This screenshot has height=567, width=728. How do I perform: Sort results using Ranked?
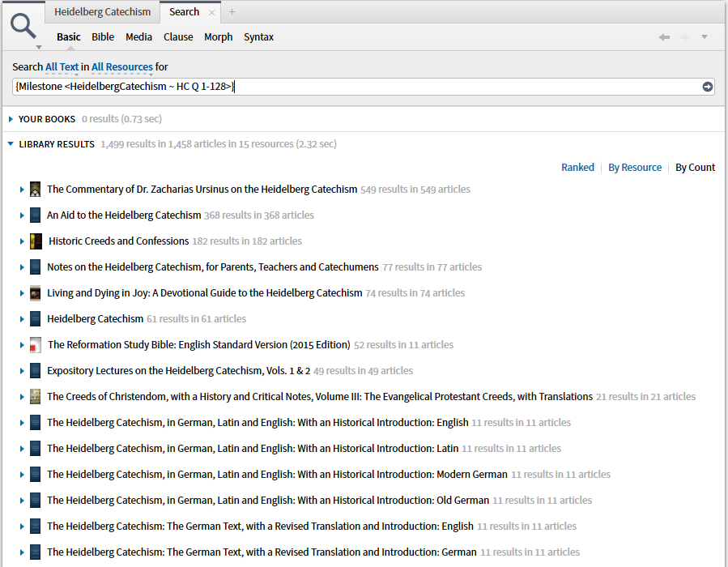point(577,167)
